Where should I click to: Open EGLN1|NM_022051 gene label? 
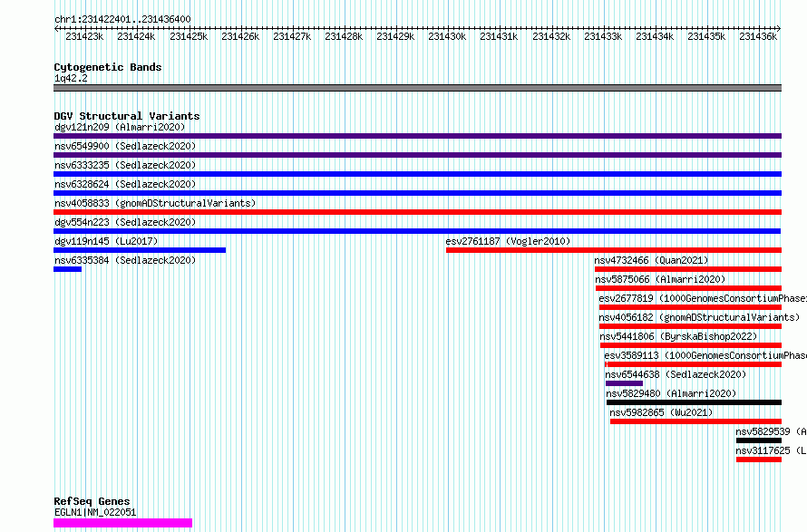[95, 512]
